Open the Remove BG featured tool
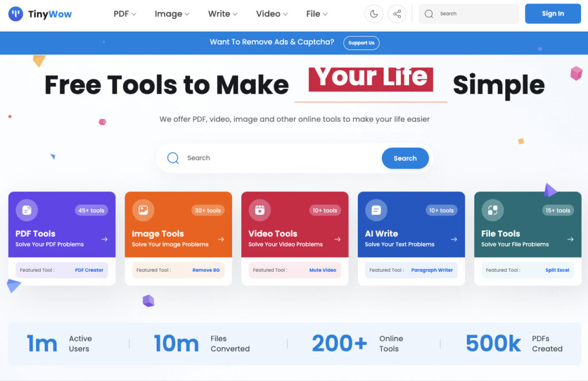This screenshot has height=381, width=588. coord(206,270)
